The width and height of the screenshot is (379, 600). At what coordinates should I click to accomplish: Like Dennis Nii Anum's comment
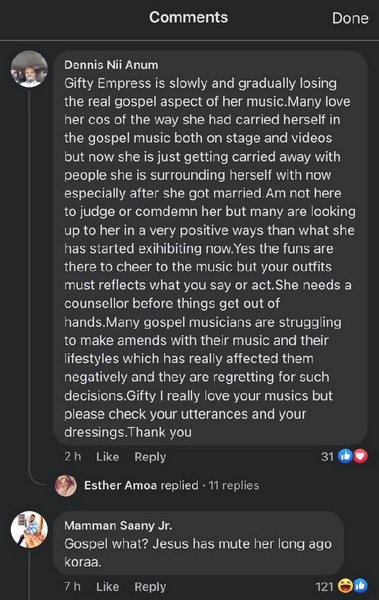108,457
